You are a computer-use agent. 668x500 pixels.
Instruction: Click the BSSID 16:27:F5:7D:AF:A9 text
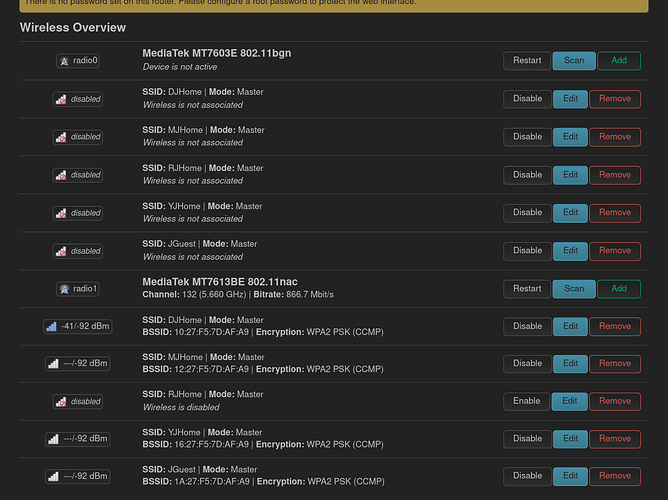click(196, 445)
